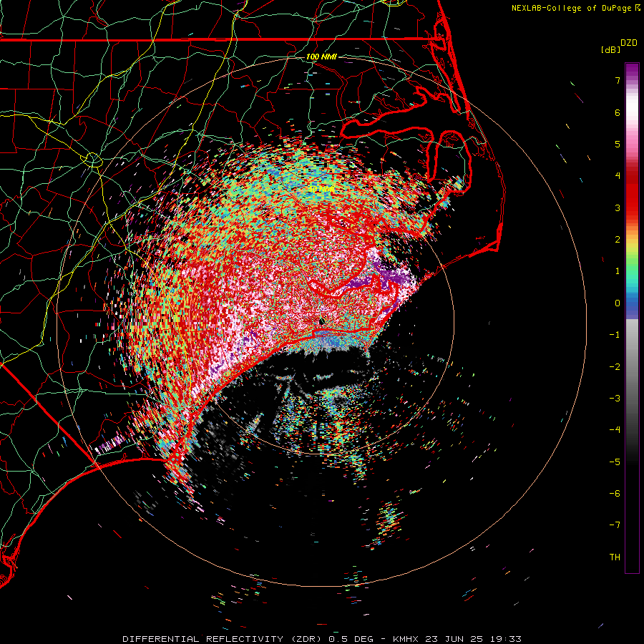
Task: Click the 5 value on the dB scale
Action: click(618, 144)
